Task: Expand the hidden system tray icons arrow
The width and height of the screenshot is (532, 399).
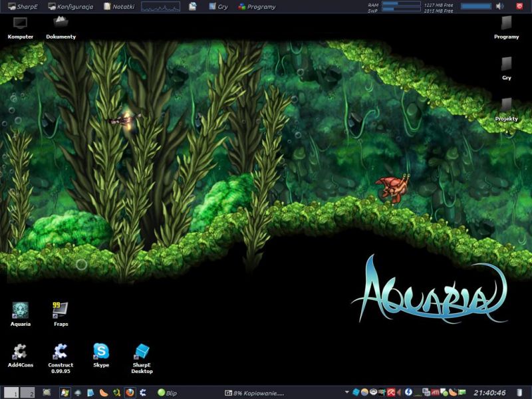Action: point(346,392)
